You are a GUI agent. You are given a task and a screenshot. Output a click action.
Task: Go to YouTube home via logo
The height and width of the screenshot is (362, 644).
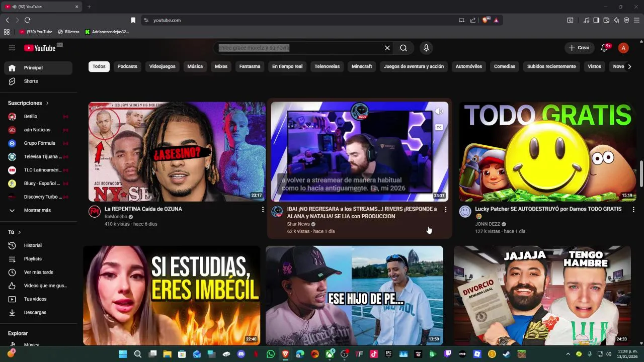coord(40,48)
